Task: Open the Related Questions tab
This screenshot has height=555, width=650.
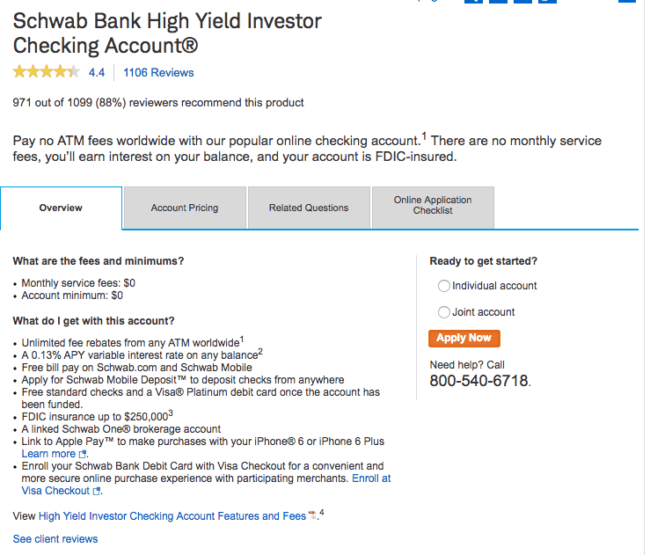Action: (309, 208)
